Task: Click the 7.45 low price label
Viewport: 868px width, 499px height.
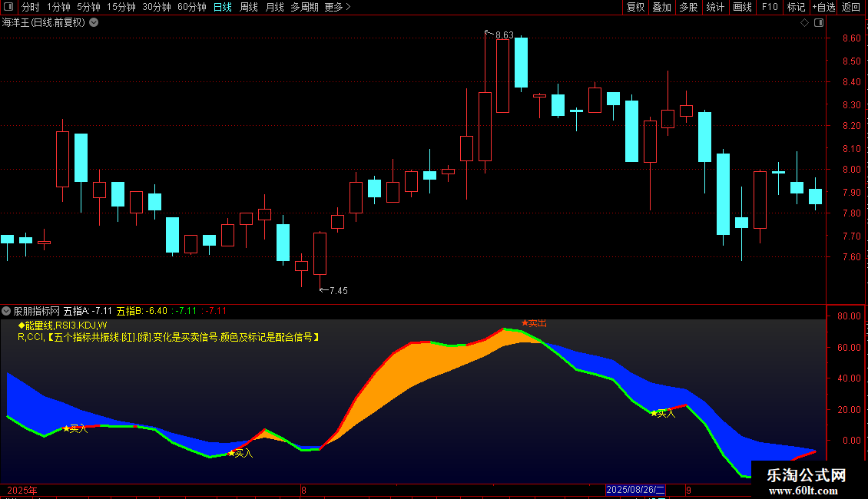Action: 338,290
